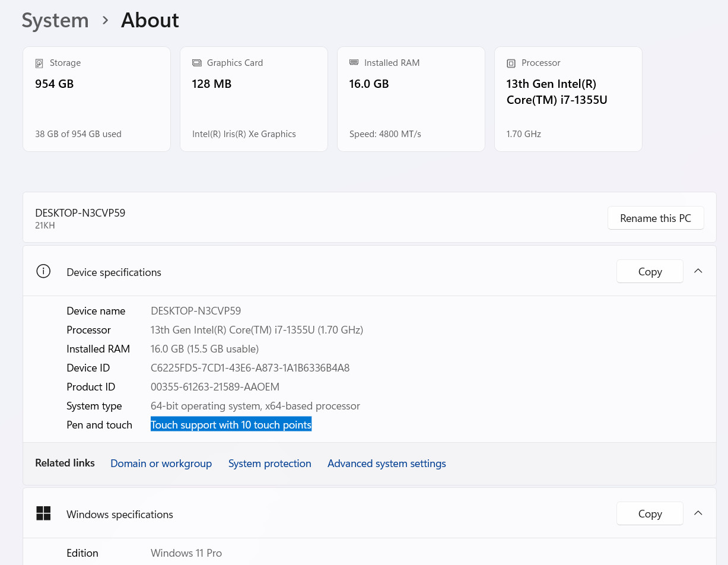Collapse the Windows specifications section
This screenshot has height=565, width=728.
point(698,513)
